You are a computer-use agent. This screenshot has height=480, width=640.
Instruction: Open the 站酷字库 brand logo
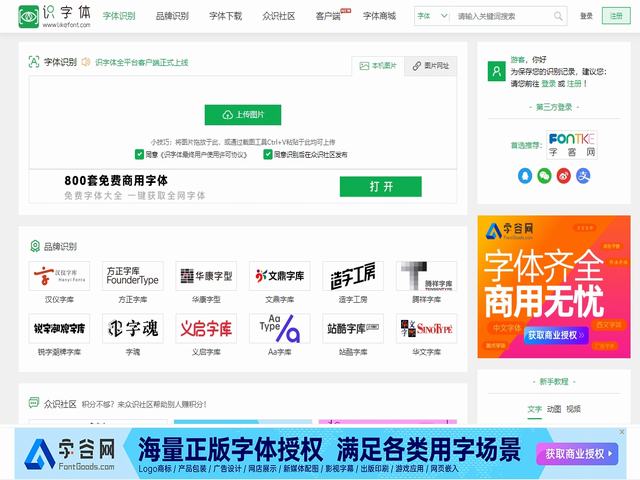coord(353,328)
